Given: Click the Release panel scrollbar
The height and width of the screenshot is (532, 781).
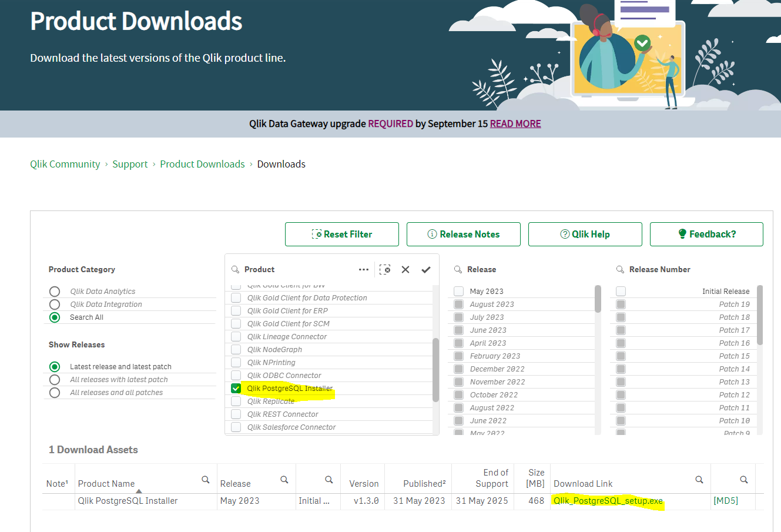Looking at the screenshot, I should [598, 300].
